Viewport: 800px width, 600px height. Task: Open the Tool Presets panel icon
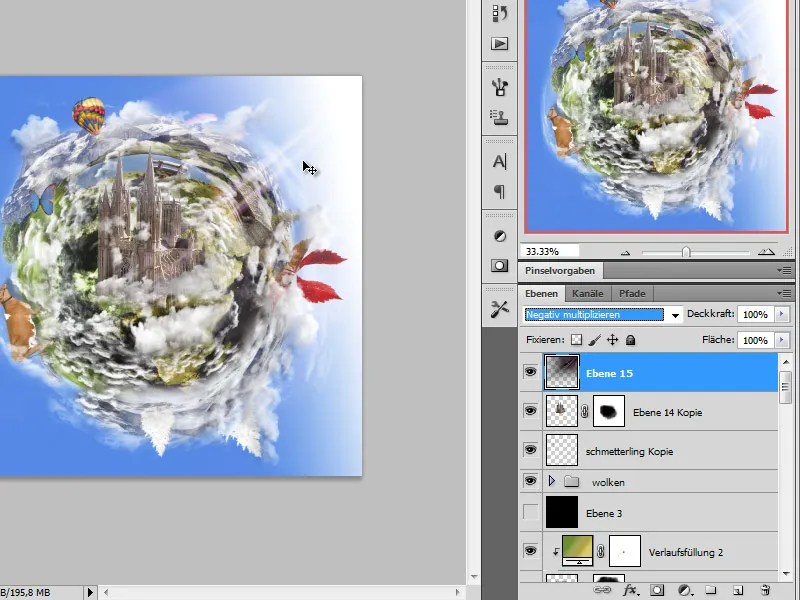click(x=499, y=309)
